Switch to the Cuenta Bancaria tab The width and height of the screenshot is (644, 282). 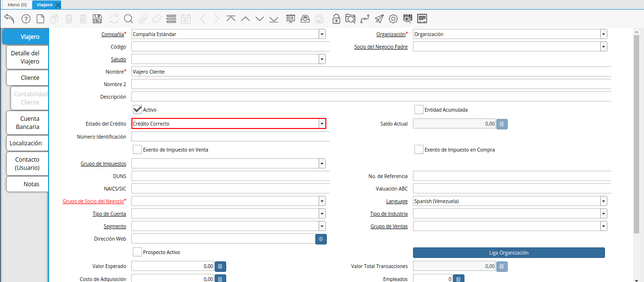[27, 123]
